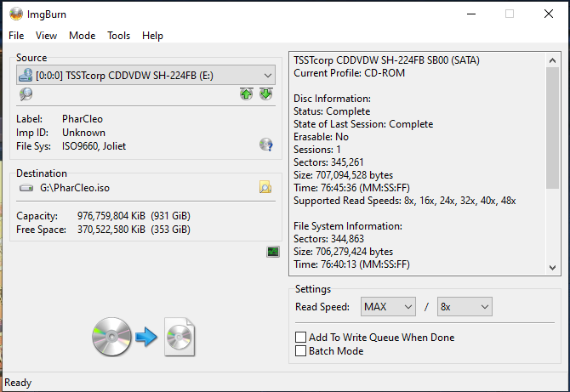
Task: Enable Add To Write Queue When Done
Action: 300,338
